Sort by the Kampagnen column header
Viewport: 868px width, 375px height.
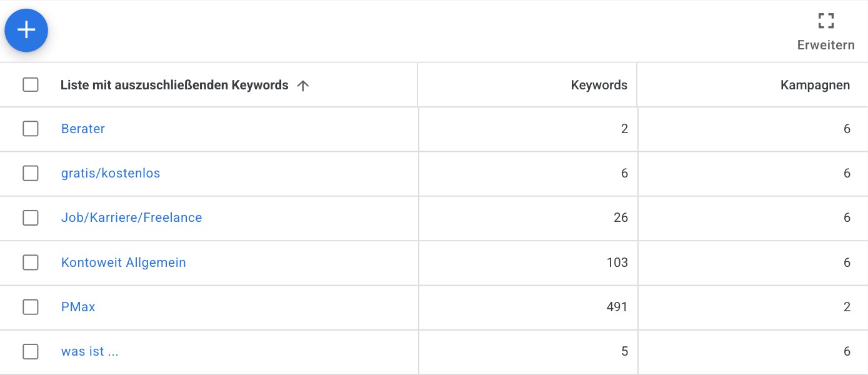[815, 84]
